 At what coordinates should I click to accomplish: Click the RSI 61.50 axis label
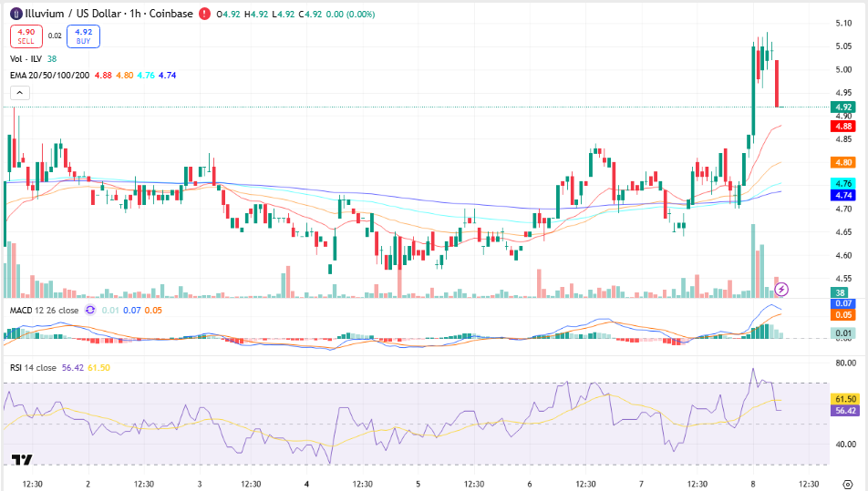pyautogui.click(x=845, y=399)
